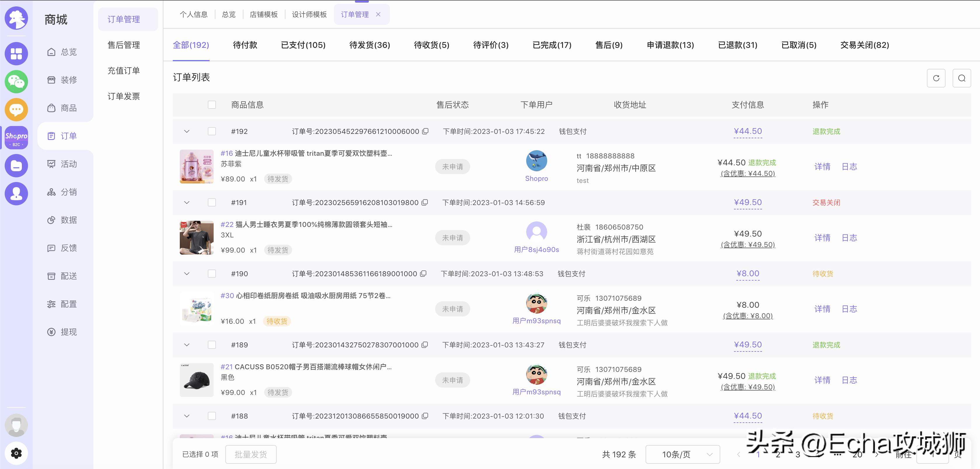Collapse order #191 details
980x469 pixels.
point(186,202)
